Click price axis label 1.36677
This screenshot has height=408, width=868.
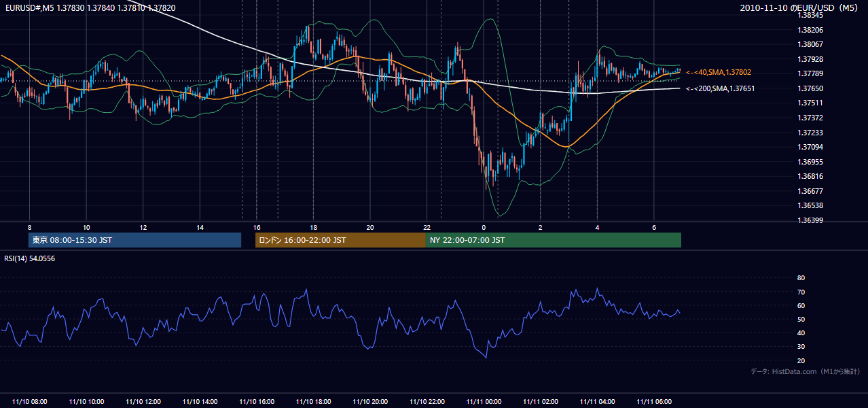[x=810, y=191]
